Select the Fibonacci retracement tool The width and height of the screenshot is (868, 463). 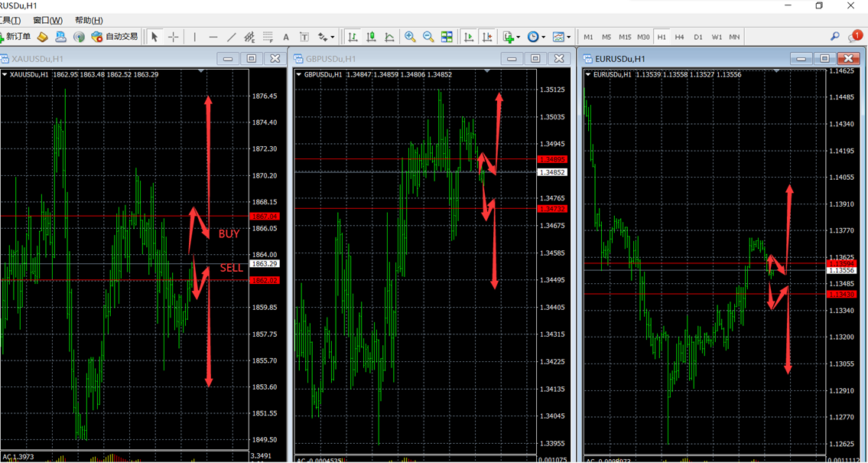coord(268,37)
